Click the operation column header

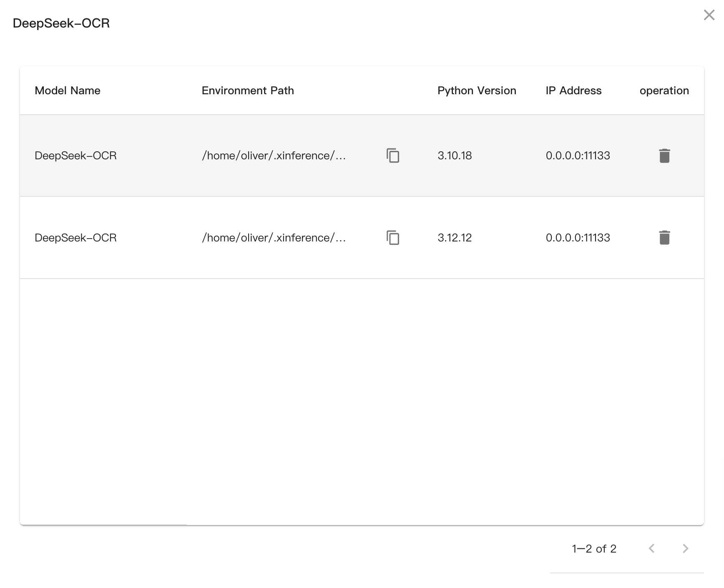664,90
